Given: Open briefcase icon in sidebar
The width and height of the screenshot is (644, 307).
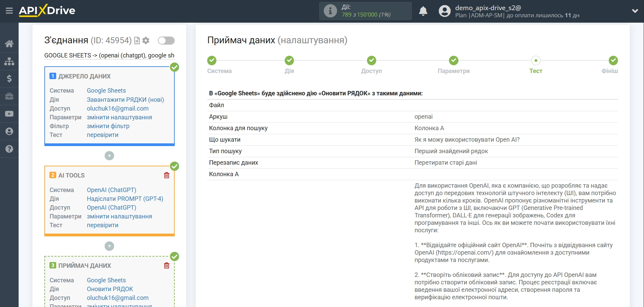Looking at the screenshot, I should [9, 96].
